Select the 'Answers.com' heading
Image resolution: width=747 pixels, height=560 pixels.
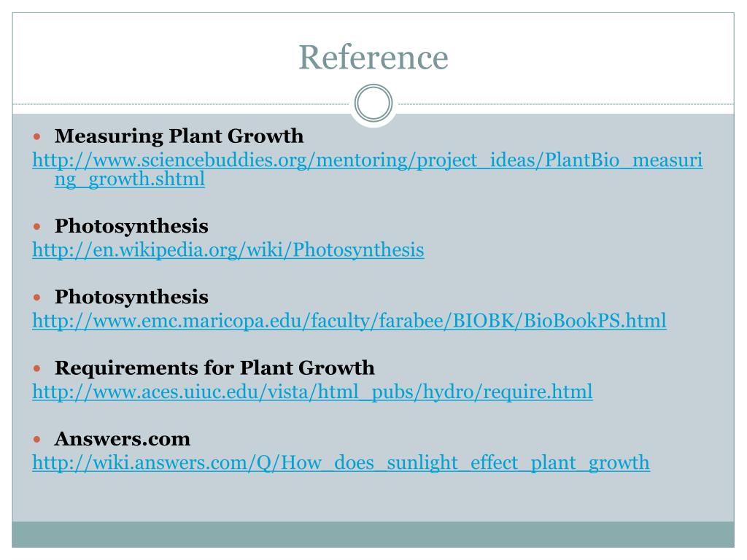coord(123,439)
